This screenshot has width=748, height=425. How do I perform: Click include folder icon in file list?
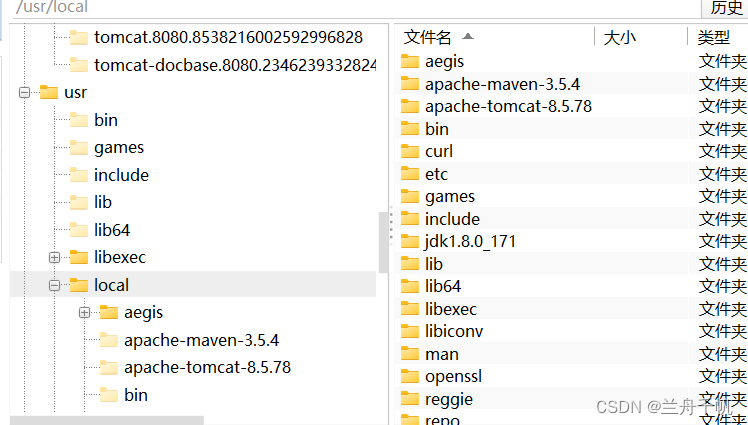click(x=410, y=219)
